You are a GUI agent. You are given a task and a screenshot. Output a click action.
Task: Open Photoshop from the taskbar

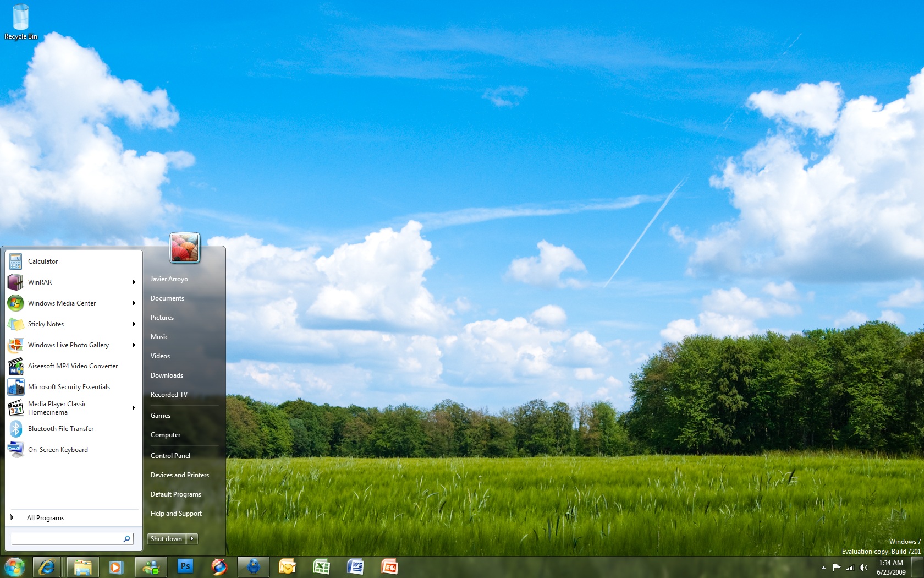tap(185, 566)
